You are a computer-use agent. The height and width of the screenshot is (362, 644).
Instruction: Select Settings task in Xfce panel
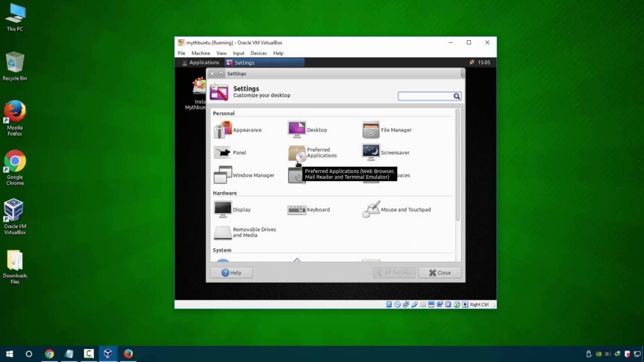click(264, 62)
